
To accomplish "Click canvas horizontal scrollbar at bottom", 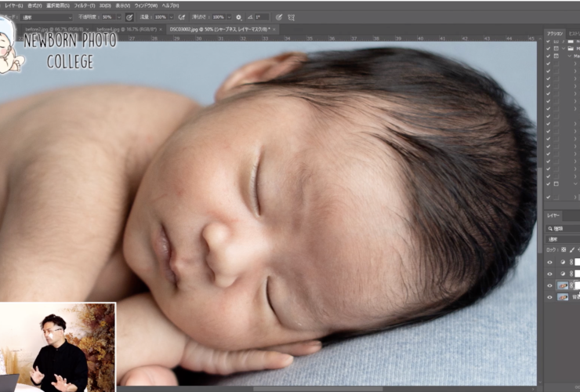I will [318, 389].
